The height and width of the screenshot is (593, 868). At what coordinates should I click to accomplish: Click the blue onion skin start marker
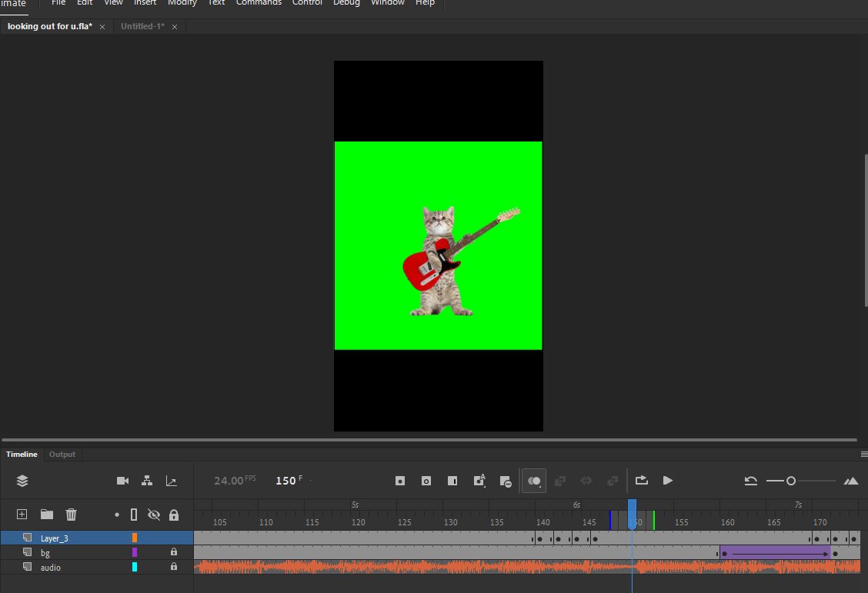(610, 520)
